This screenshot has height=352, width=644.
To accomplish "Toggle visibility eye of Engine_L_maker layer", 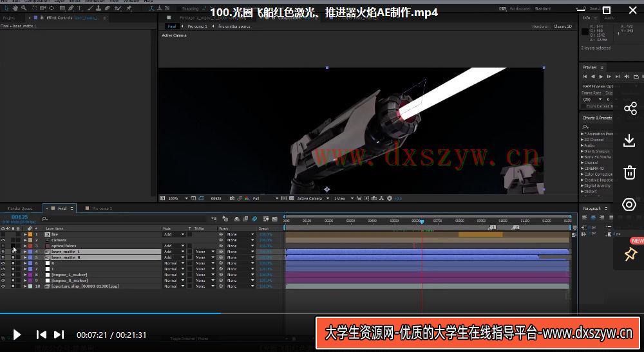I will 3,275.
